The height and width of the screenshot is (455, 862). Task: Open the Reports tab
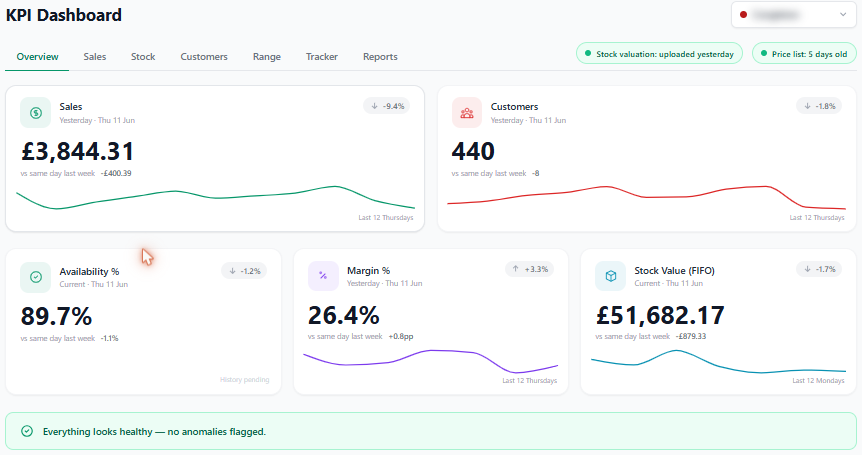380,57
